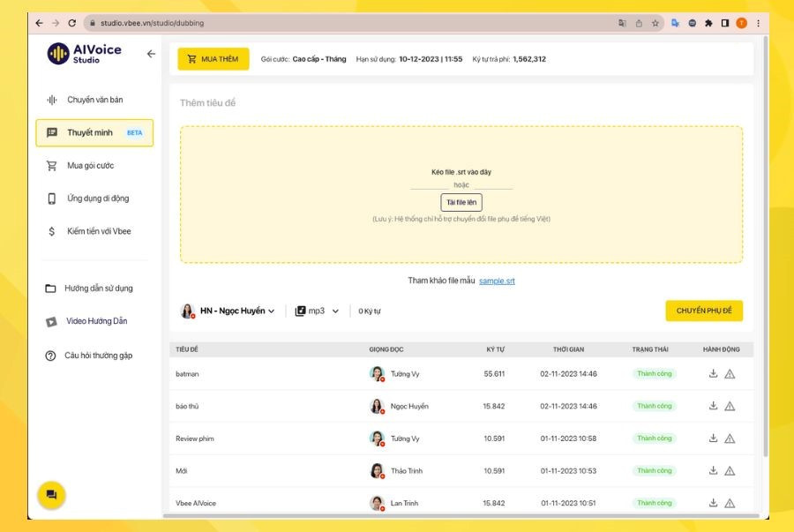Viewport: 794px width, 532px height.
Task: Open Chuyển văn bản menu item
Action: click(94, 100)
